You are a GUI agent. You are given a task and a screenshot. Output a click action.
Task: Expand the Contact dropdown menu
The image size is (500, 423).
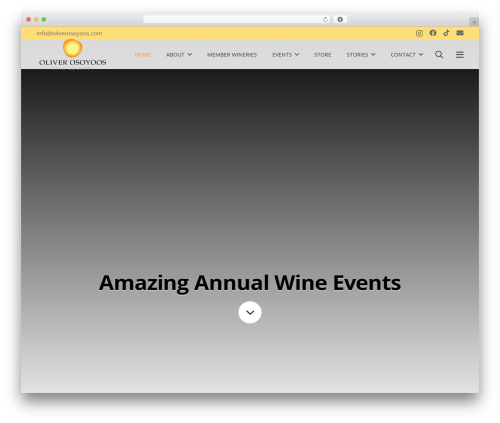(x=407, y=55)
